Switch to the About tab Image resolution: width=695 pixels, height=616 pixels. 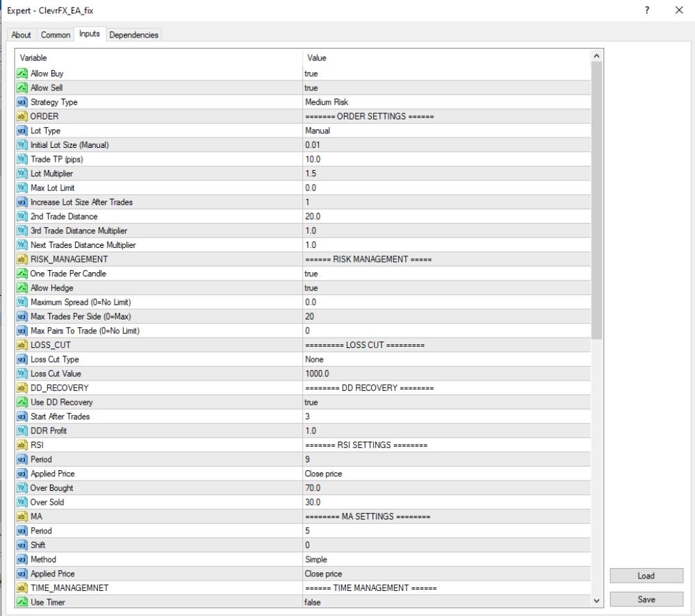22,35
